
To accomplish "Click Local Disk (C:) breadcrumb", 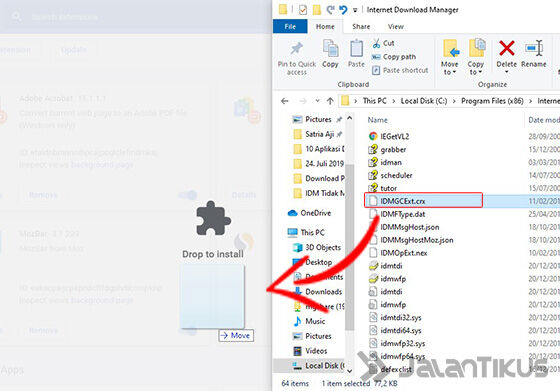I will point(424,101).
